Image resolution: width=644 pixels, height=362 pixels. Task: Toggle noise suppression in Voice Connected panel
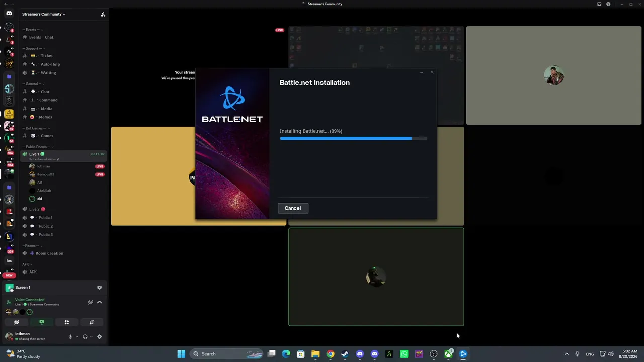[x=90, y=302]
